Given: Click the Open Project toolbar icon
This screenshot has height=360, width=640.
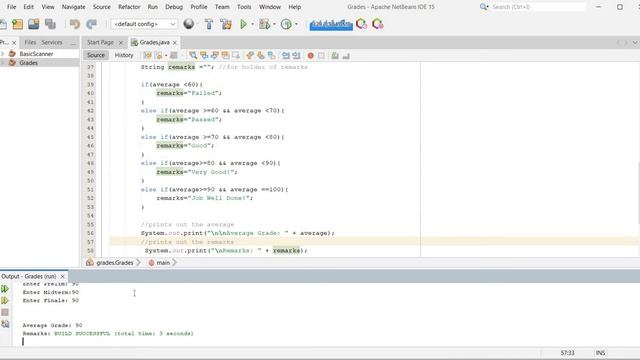Looking at the screenshot, I should 33,24.
